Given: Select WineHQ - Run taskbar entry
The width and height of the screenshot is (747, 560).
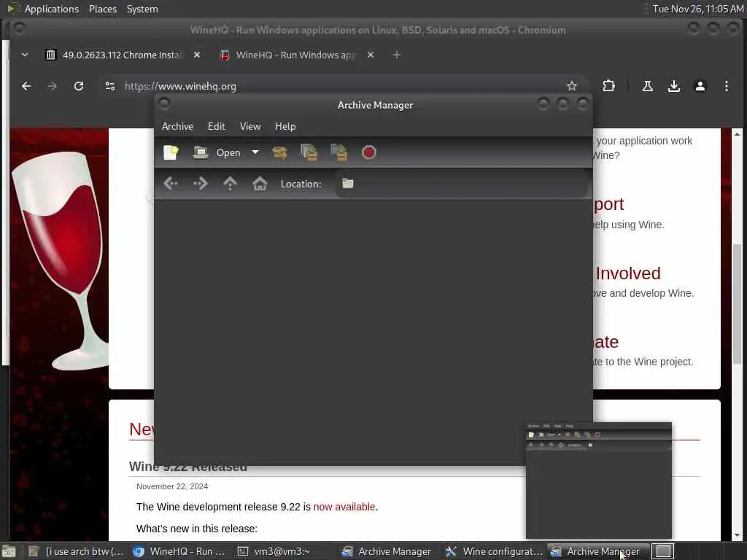Looking at the screenshot, I should 179,551.
